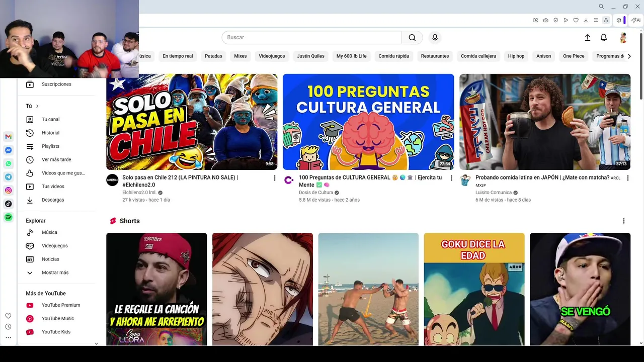Open Gmail in the browser sidebar

[8, 137]
